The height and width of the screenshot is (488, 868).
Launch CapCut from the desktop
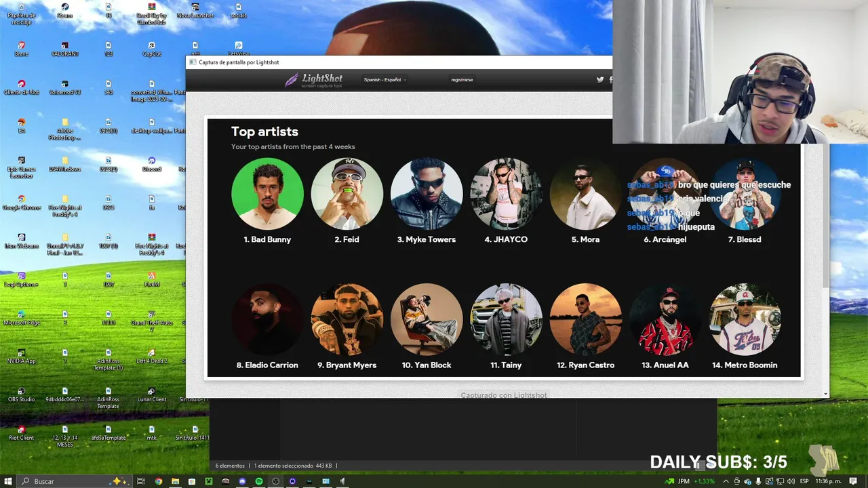coord(152,49)
